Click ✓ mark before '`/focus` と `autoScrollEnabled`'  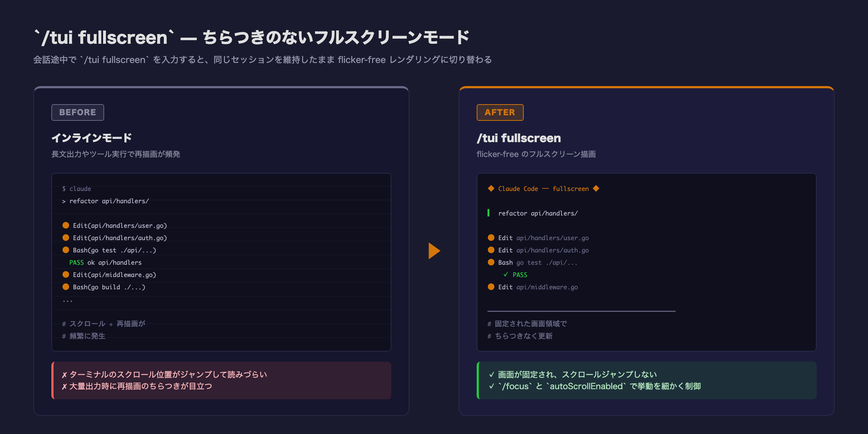pyautogui.click(x=492, y=387)
